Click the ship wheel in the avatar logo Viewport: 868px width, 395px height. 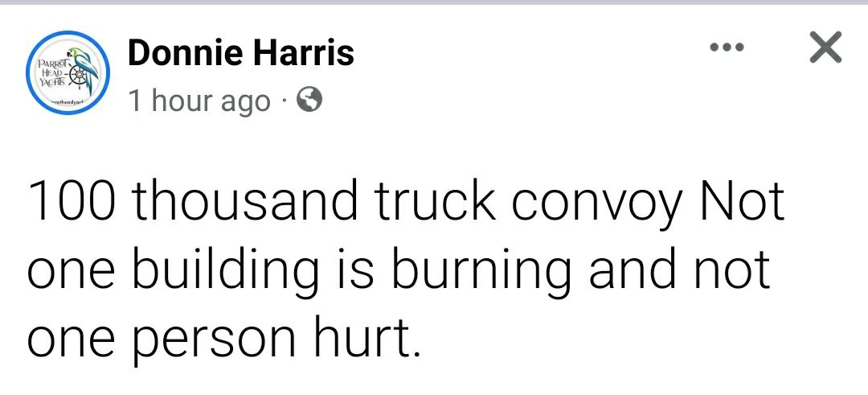click(x=80, y=76)
